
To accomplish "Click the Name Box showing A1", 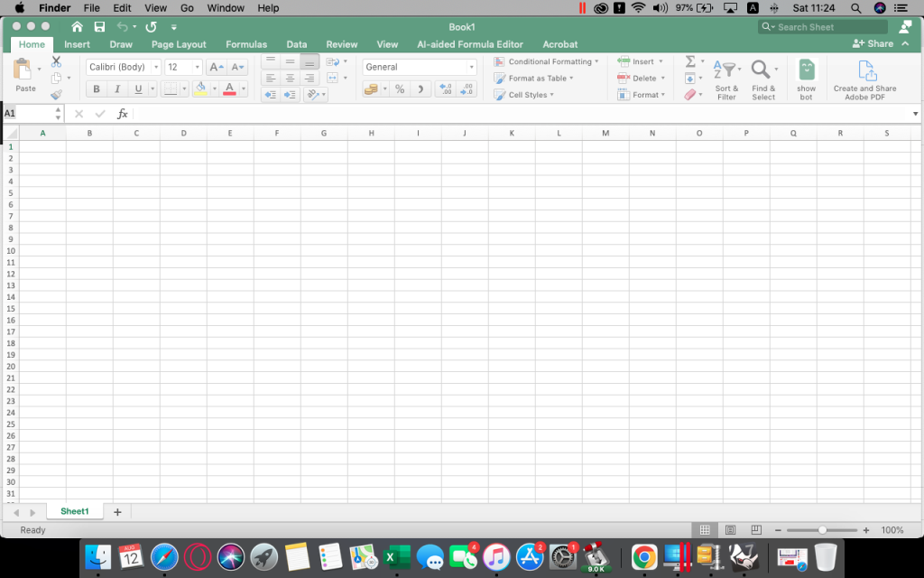I will (x=28, y=113).
